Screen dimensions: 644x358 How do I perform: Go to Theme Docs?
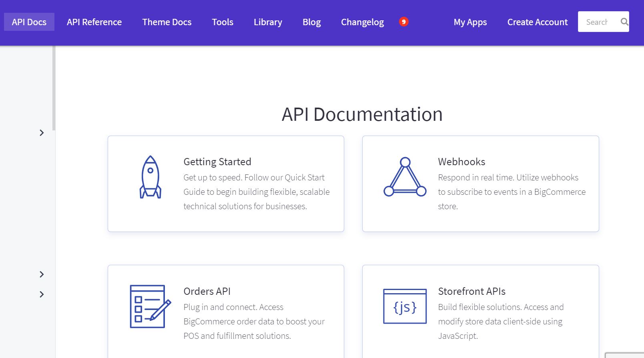click(167, 22)
